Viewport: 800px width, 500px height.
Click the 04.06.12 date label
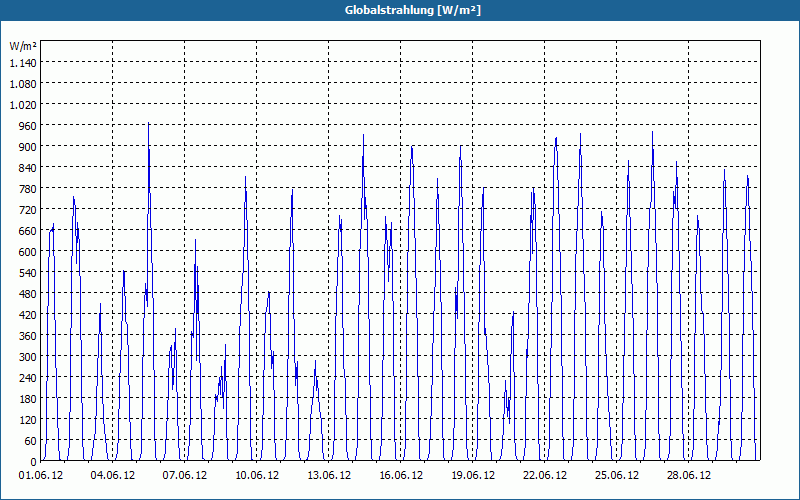pyautogui.click(x=113, y=476)
